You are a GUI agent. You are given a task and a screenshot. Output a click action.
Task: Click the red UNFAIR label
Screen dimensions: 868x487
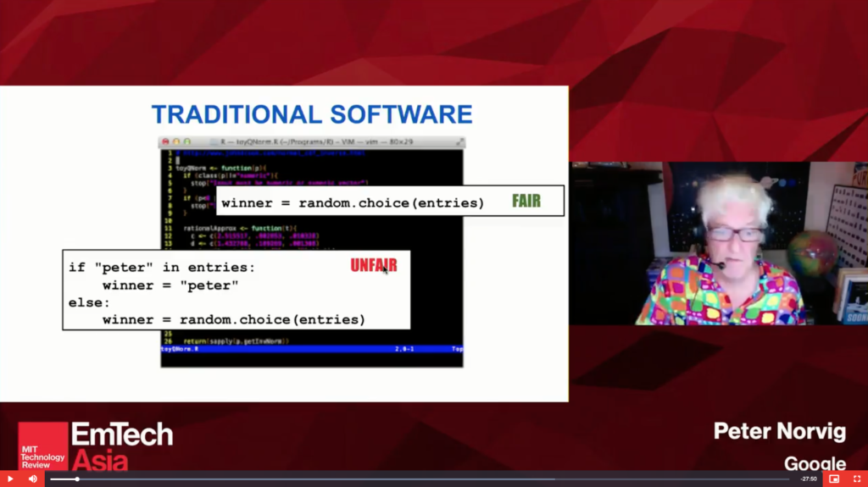coord(373,266)
